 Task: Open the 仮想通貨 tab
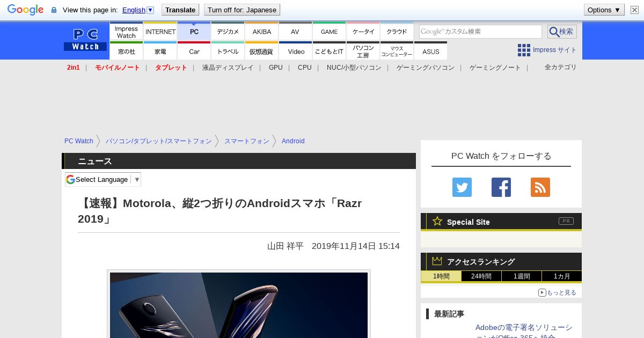click(x=262, y=51)
